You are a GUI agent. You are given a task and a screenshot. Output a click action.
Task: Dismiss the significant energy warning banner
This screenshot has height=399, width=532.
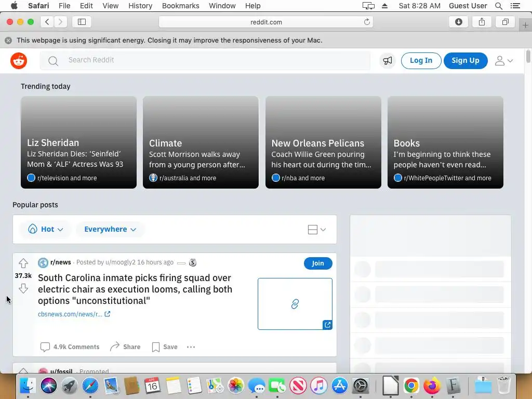coord(8,41)
